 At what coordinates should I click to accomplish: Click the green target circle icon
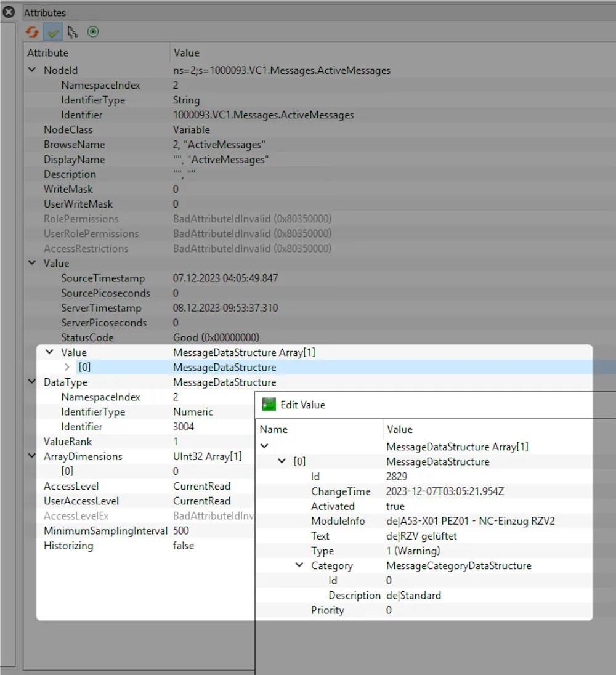[x=93, y=32]
